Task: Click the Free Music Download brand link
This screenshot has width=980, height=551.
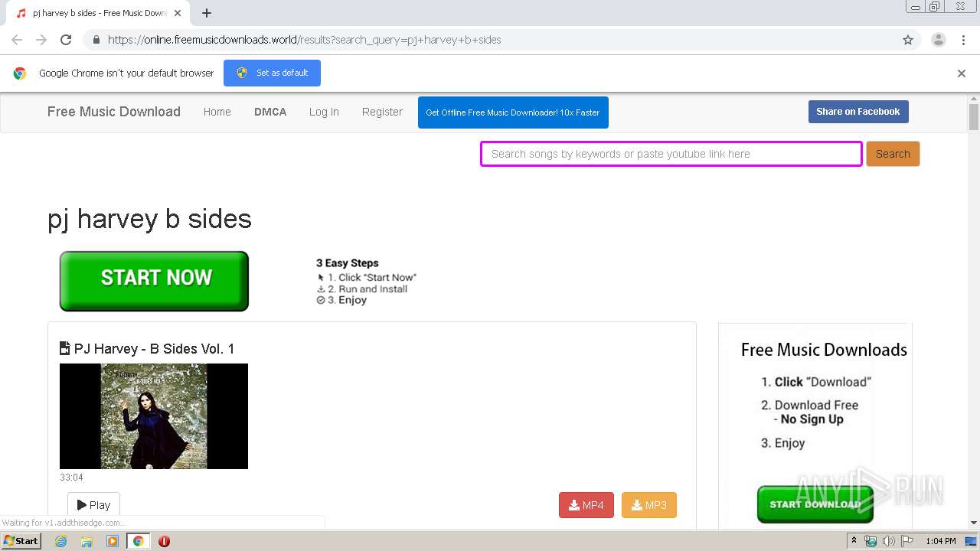Action: coord(114,112)
